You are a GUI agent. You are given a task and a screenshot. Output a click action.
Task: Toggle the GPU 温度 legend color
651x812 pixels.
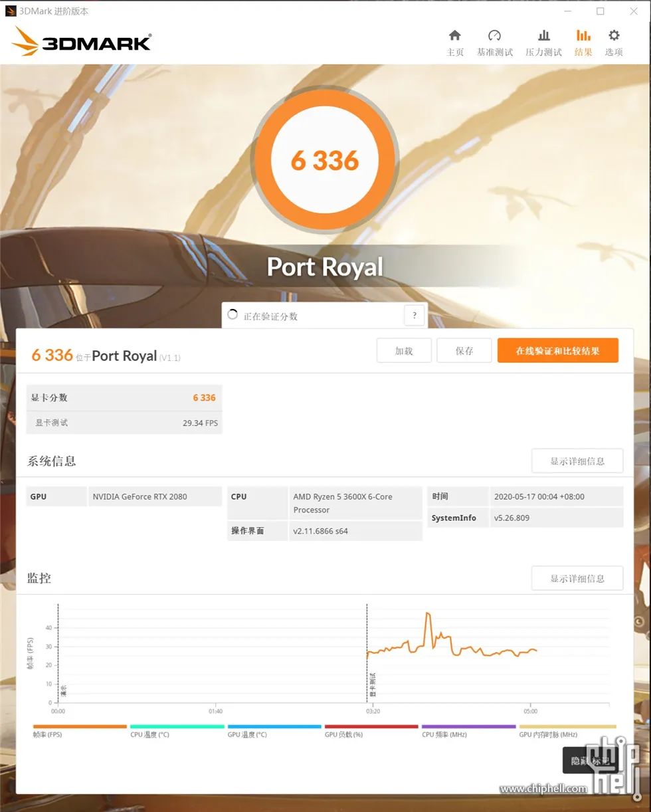[274, 727]
